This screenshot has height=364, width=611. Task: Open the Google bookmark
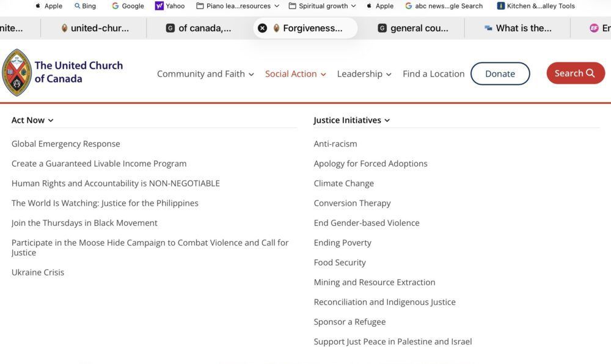[x=128, y=6]
